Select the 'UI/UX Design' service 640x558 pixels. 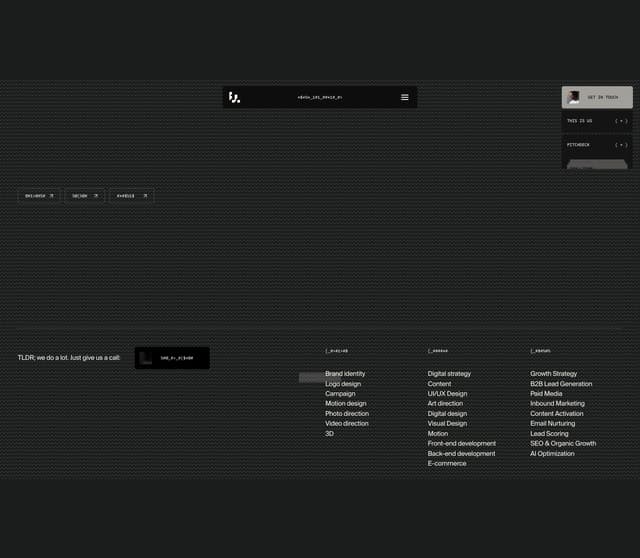pos(447,393)
